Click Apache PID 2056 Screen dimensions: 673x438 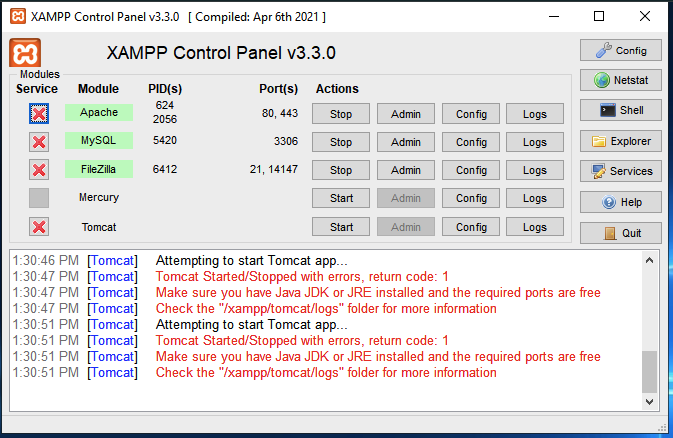(x=165, y=119)
